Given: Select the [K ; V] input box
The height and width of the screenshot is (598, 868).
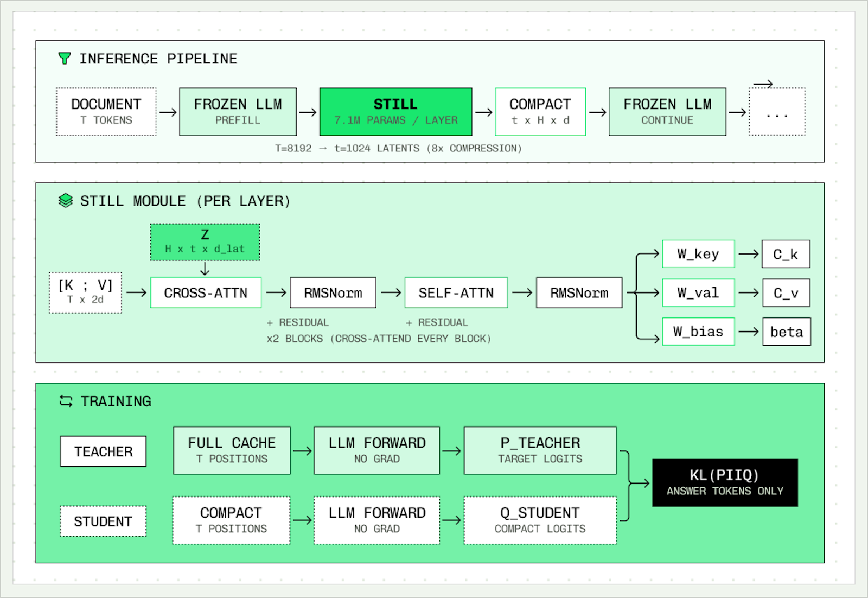Looking at the screenshot, I should coord(86,292).
